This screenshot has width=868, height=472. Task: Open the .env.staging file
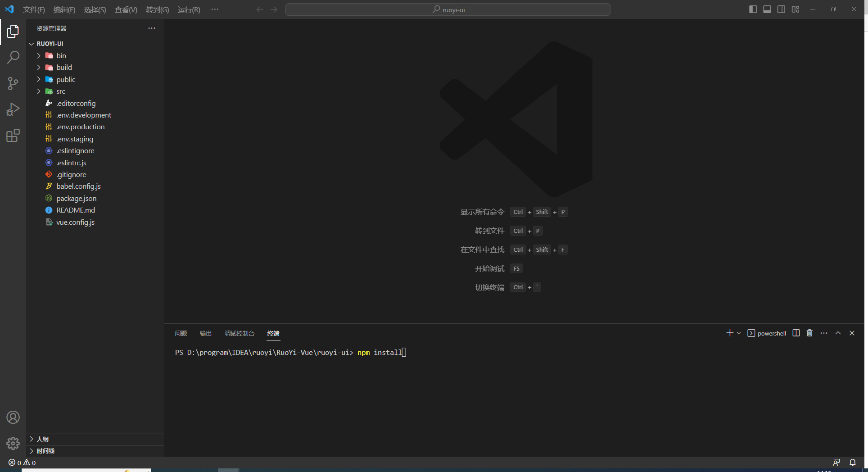(95, 139)
